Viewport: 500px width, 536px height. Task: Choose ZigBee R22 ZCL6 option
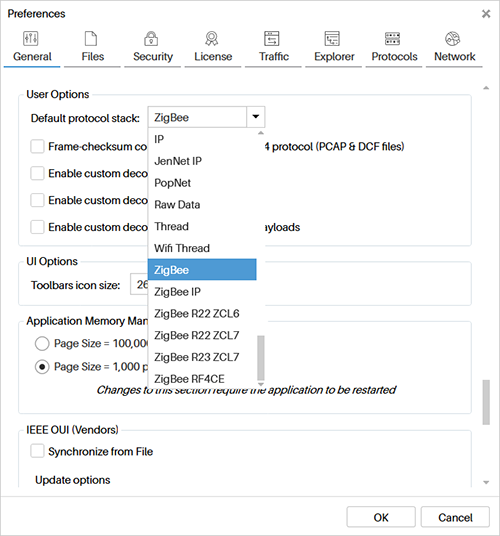[x=202, y=313]
